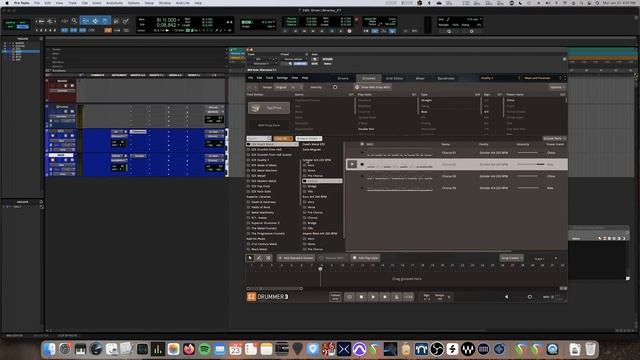Click the EZdrummer record transport button
640x360 pixels.
(385, 297)
